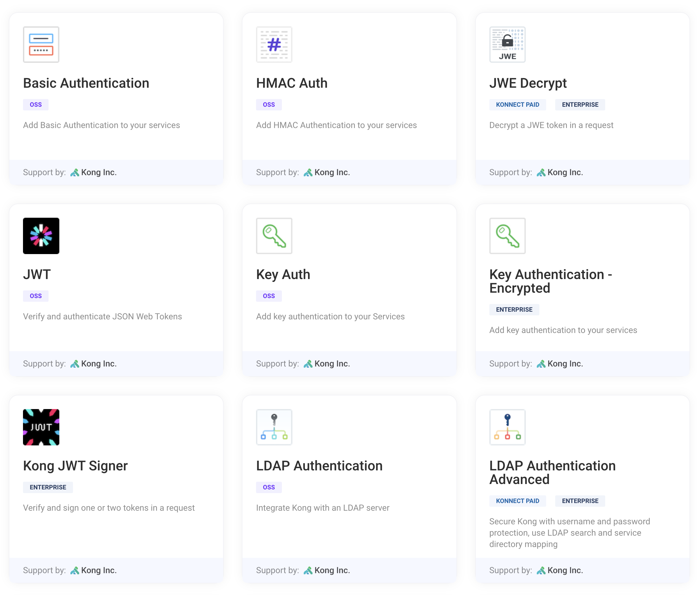Click the LDAP Authentication tree icon
Screen dimensions: 700x595
click(274, 427)
